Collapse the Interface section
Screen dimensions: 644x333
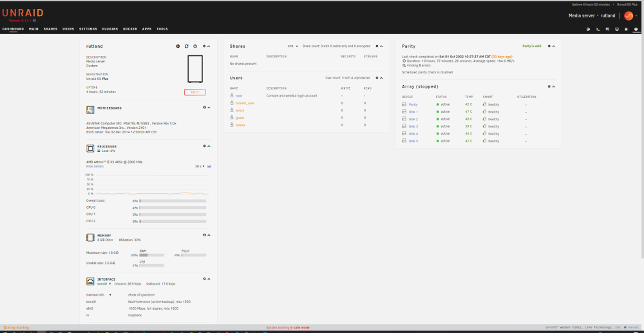click(209, 279)
